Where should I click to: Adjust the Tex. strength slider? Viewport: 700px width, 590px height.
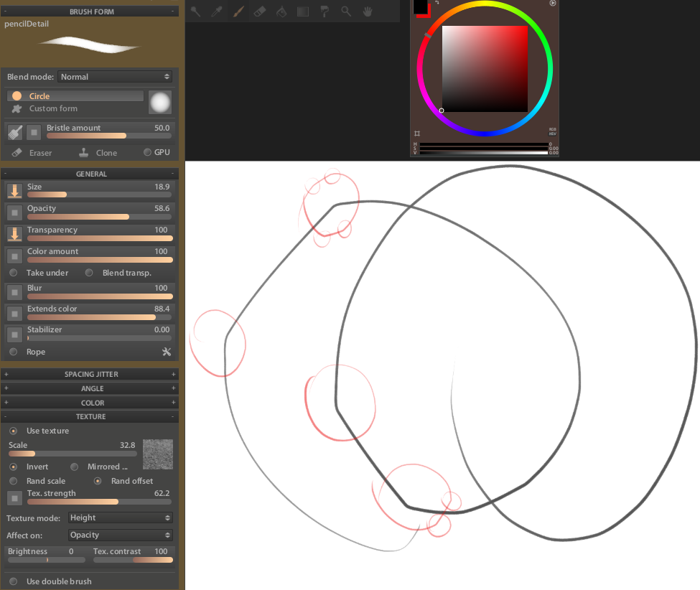(99, 502)
